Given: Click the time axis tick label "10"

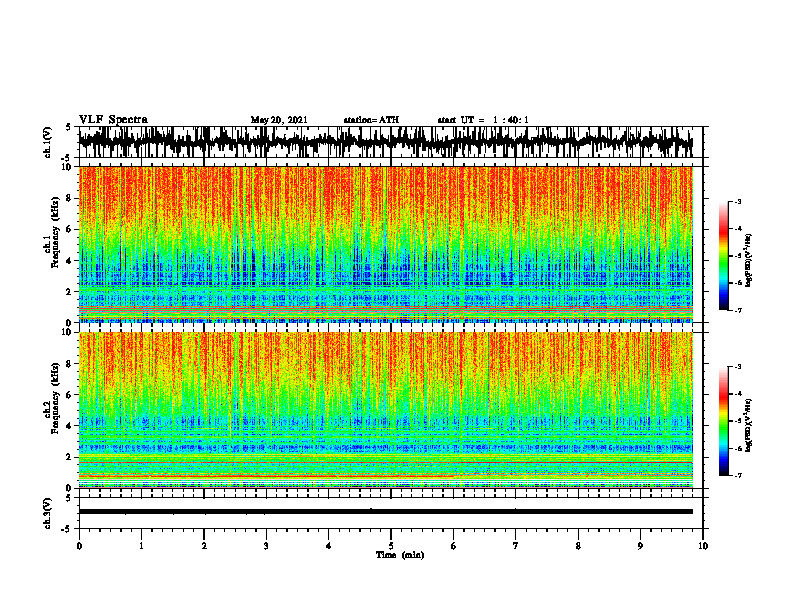Looking at the screenshot, I should click(x=703, y=546).
